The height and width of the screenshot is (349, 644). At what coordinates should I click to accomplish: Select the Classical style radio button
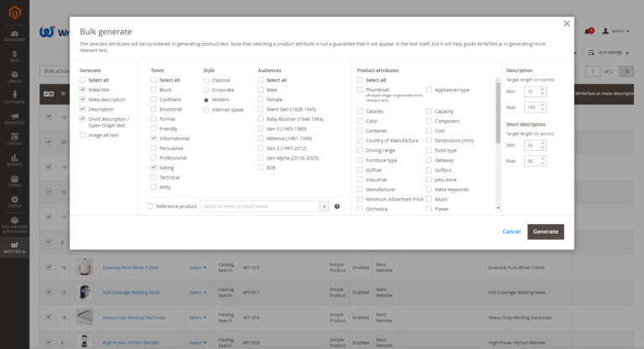pos(206,81)
